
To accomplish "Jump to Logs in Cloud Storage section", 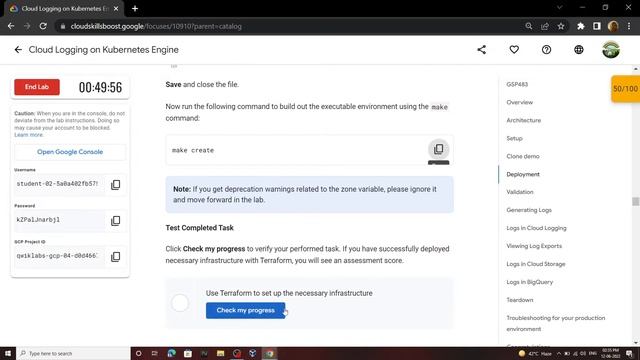I will 536,264.
